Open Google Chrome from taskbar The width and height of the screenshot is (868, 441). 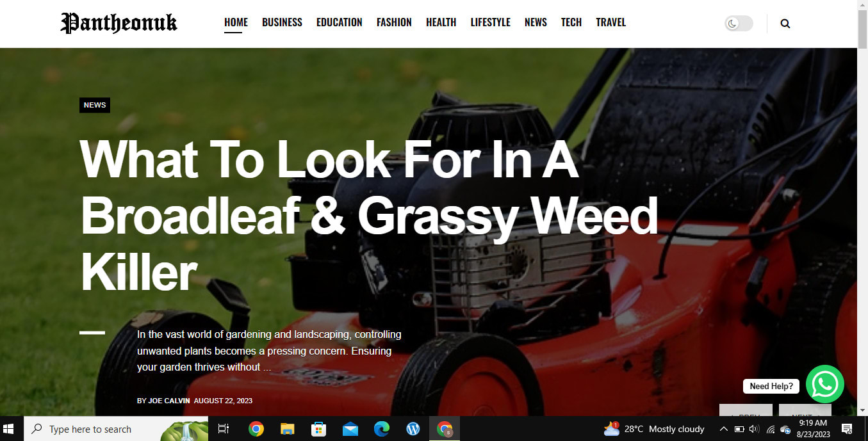point(256,429)
